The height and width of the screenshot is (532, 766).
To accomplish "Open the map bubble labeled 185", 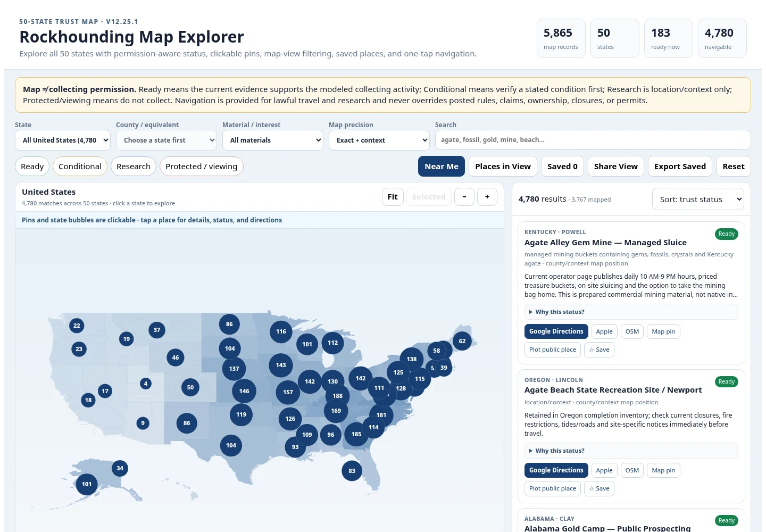I will 356,434.
